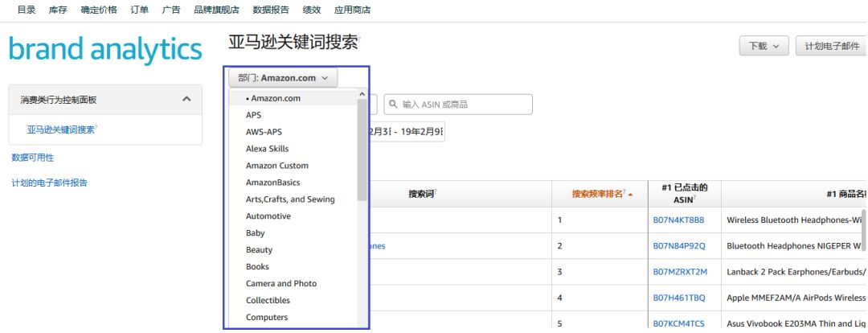Open ASIN link B07N4KT8B8
Image resolution: width=868 pixels, height=333 pixels.
click(678, 220)
